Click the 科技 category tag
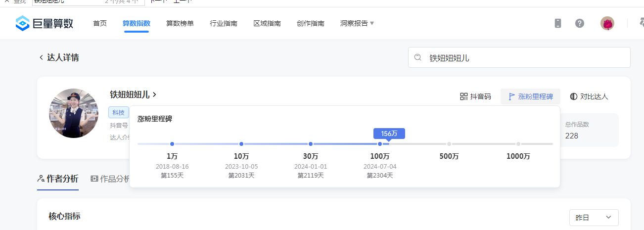644x230 pixels. click(x=119, y=112)
